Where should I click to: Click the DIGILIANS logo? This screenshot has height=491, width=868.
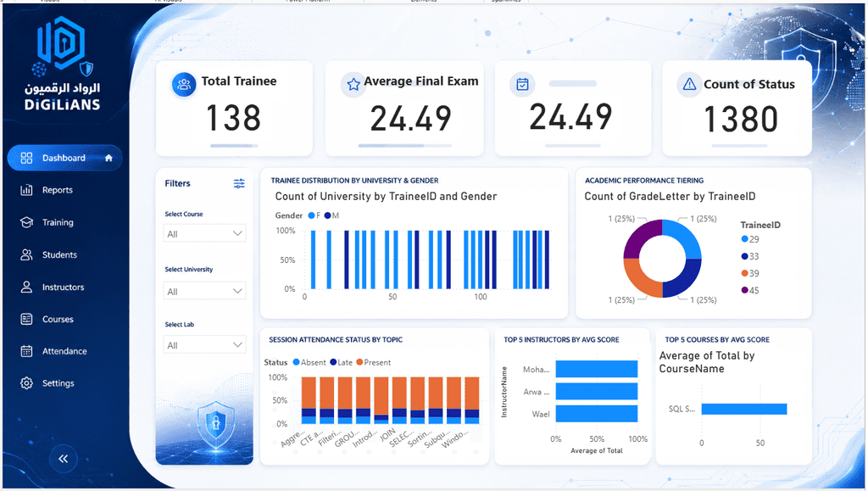click(63, 64)
